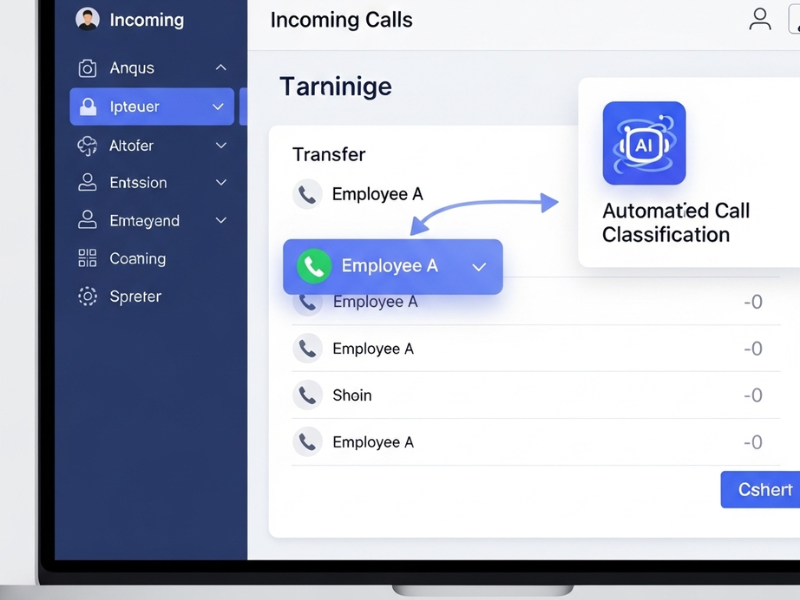Click the green phone icon on highlighted Employee A
Viewport: 800px width, 600px height.
click(x=314, y=266)
